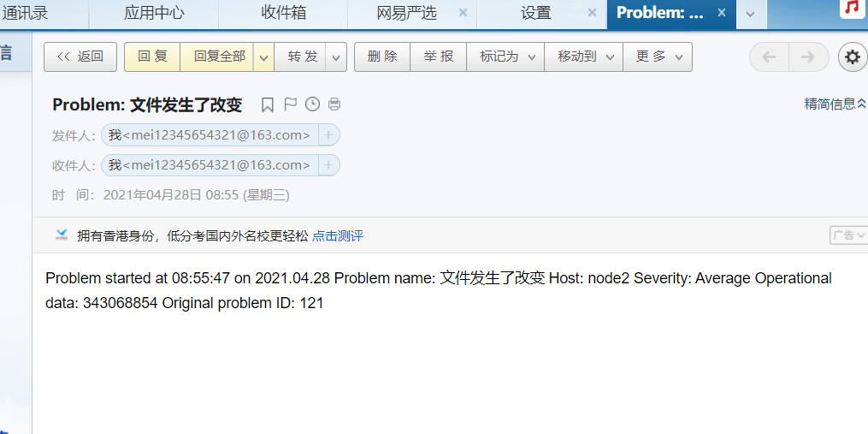
Task: Switch to the 收件箱 tab
Action: click(283, 14)
